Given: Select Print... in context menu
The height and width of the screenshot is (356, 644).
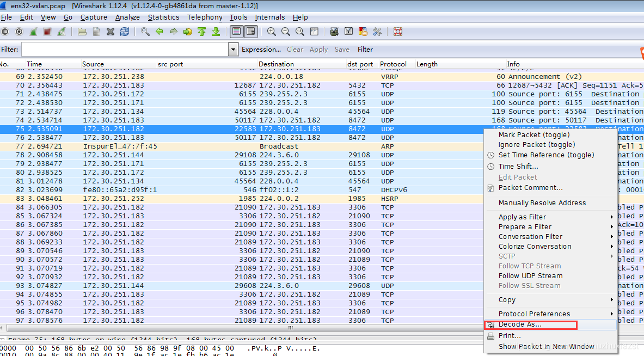Looking at the screenshot, I should click(x=510, y=336).
